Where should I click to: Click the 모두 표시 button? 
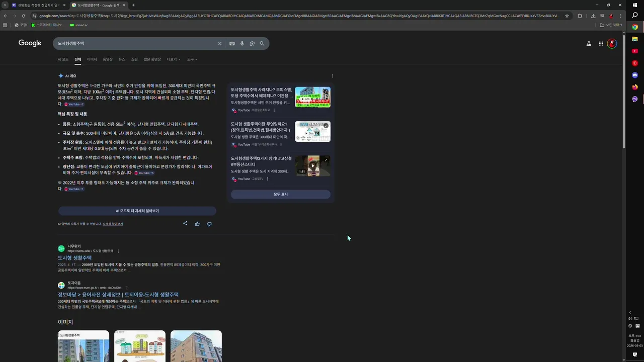281,194
